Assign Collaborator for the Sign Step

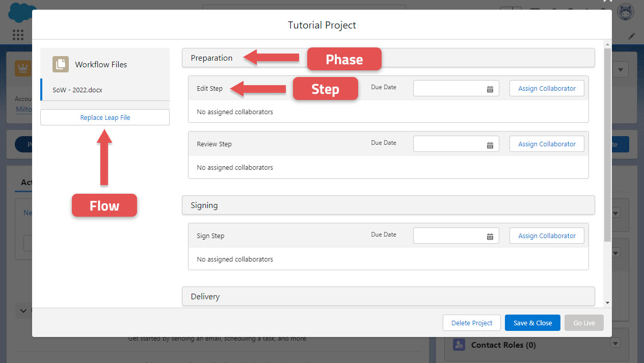pyautogui.click(x=547, y=236)
